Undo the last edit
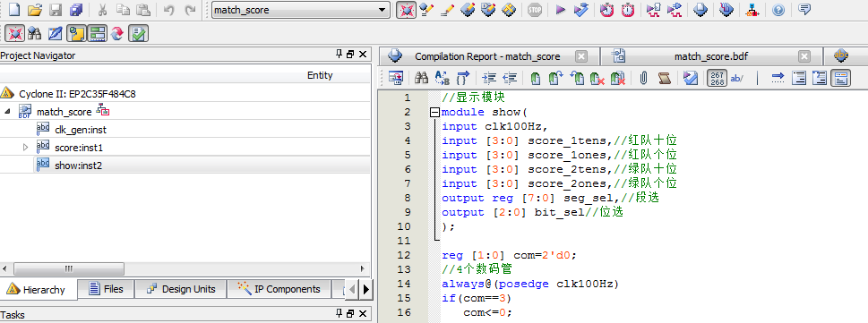This screenshot has height=323, width=868. pyautogui.click(x=169, y=10)
